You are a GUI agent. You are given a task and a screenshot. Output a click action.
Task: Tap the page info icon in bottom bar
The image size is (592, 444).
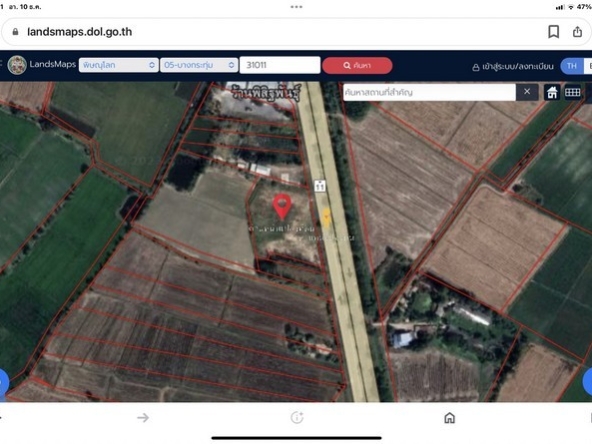tap(297, 418)
